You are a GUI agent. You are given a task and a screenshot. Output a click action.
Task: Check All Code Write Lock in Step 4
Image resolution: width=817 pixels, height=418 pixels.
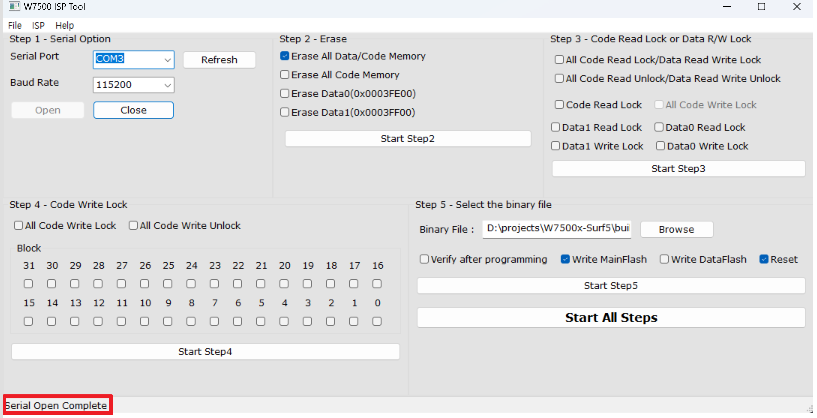19,226
